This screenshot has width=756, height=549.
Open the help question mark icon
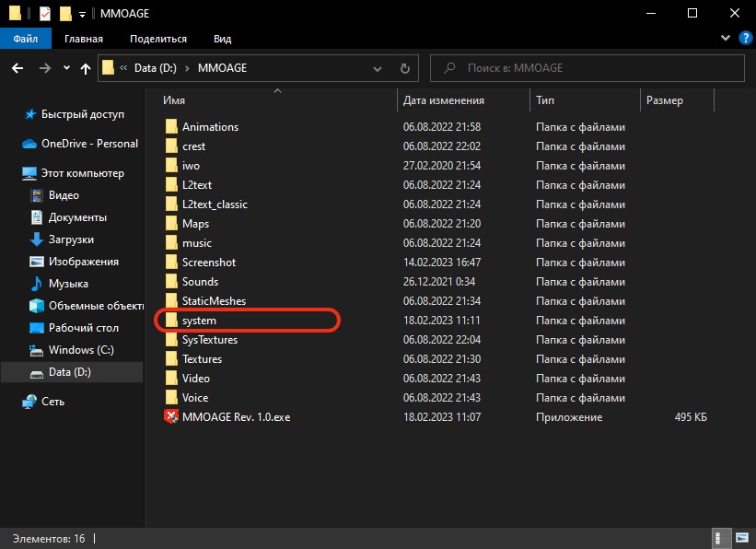pos(744,39)
